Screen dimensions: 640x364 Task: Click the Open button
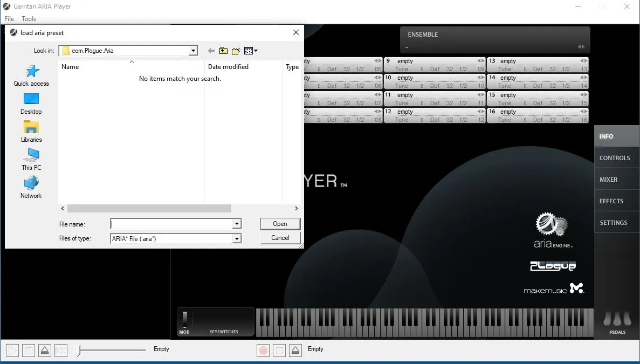(x=280, y=224)
